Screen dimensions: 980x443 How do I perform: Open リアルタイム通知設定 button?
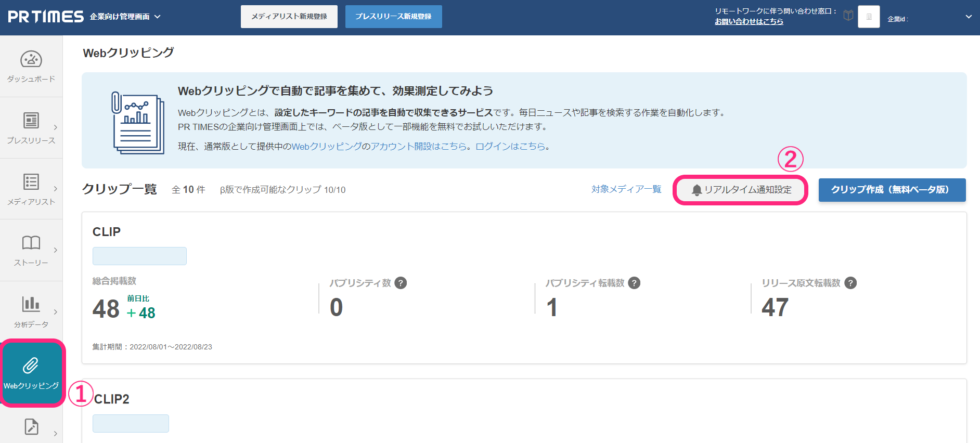741,190
